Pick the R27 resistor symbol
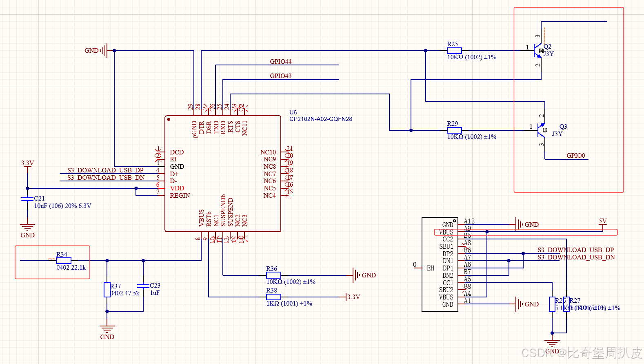The height and width of the screenshot is (364, 644). [x=566, y=304]
